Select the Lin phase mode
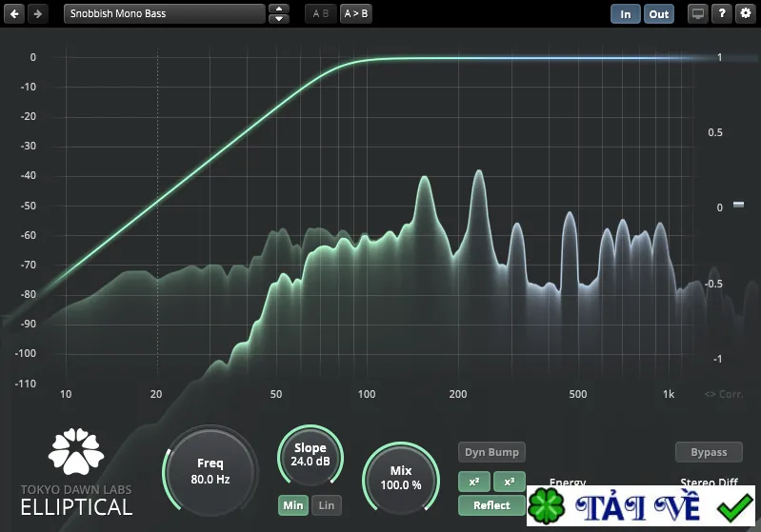 point(326,505)
